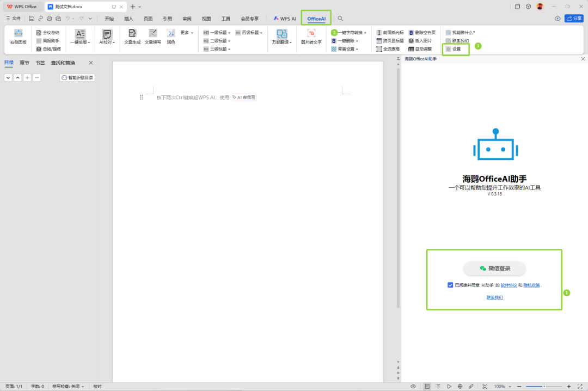The width and height of the screenshot is (588, 391).
Task: Click the fullscreen icon in status bar
Action: (580, 387)
